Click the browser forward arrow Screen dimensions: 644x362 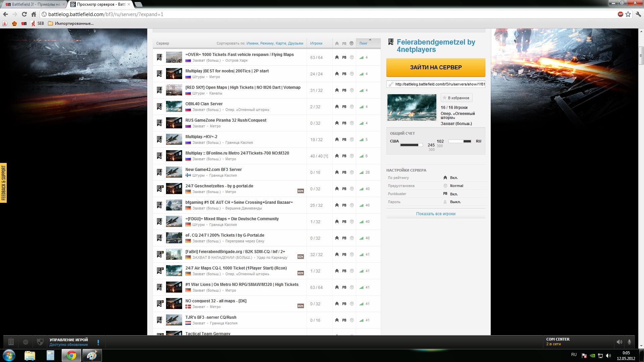15,14
